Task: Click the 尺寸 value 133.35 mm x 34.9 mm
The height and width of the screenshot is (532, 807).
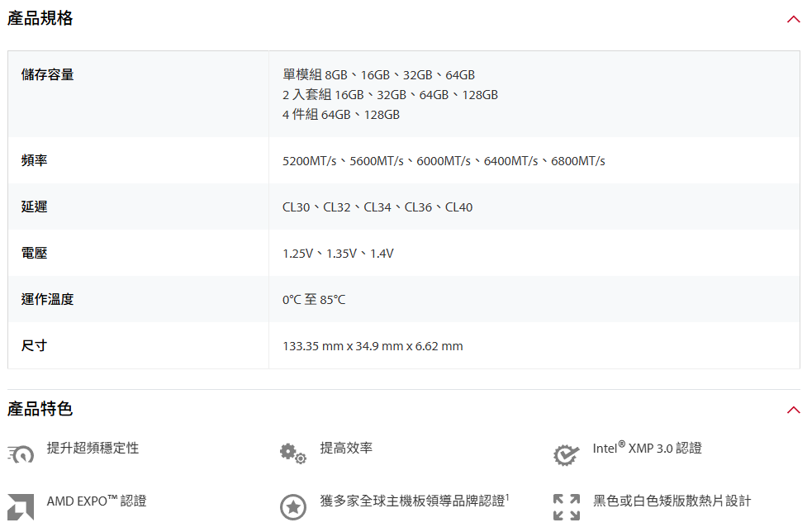Action: point(373,346)
